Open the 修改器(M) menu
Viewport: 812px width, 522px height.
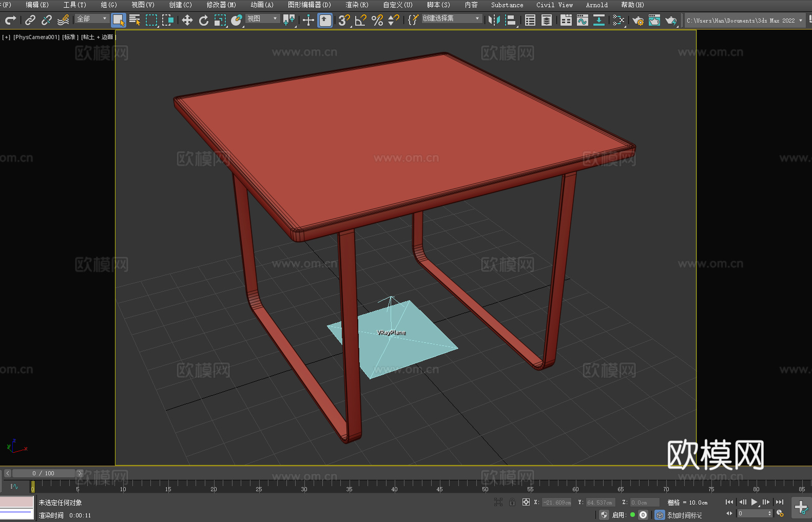pos(221,5)
